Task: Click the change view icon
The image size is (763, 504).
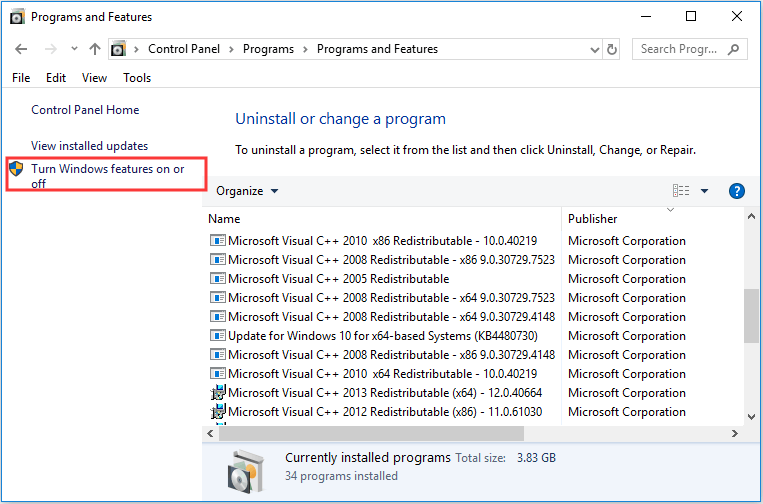Action: [x=681, y=191]
